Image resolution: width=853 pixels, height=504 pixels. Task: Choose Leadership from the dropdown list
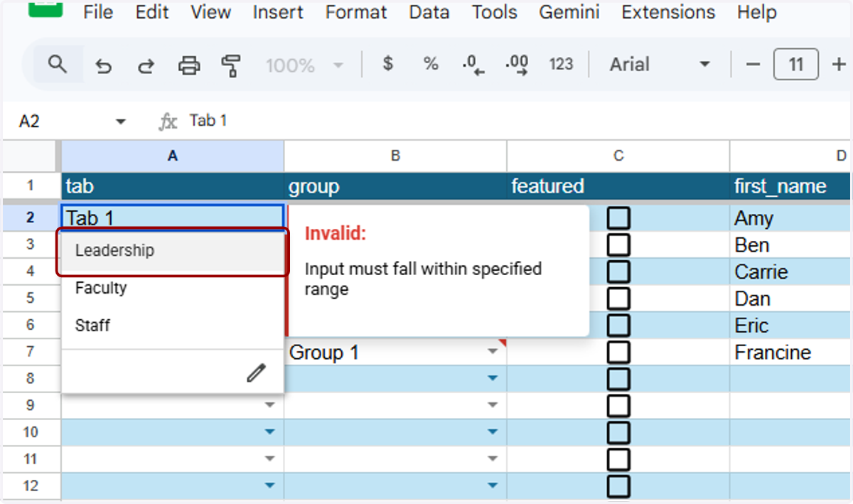coord(173,251)
